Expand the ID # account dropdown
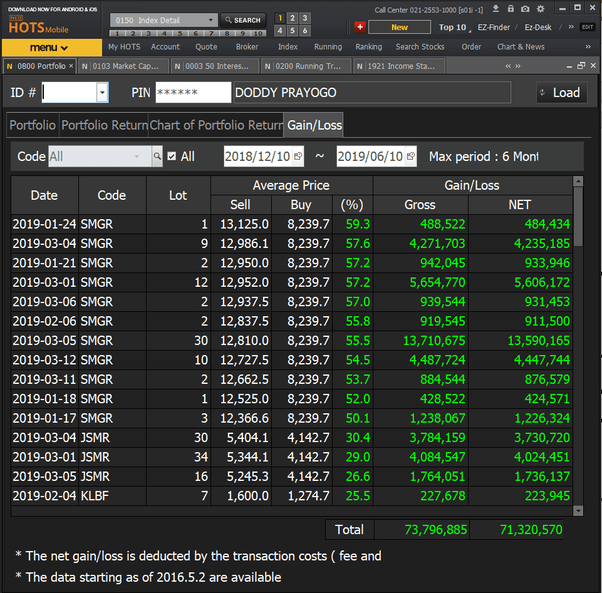This screenshot has width=602, height=593. click(102, 93)
